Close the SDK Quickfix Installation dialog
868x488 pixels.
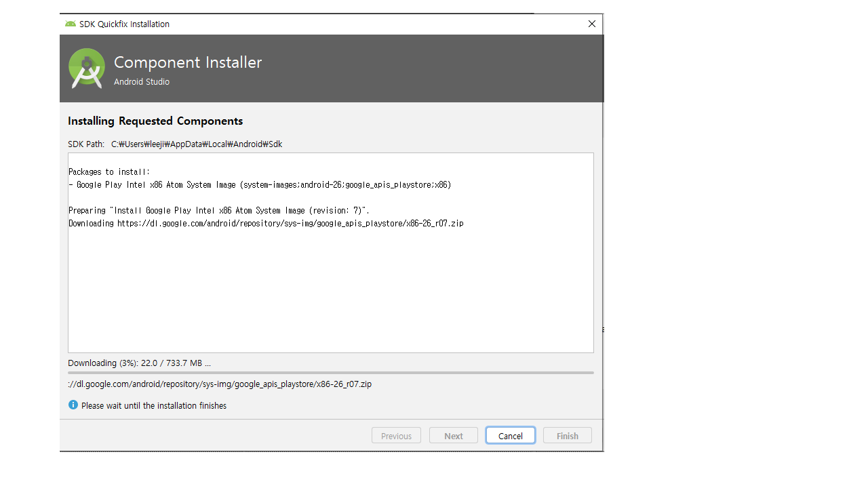[591, 24]
